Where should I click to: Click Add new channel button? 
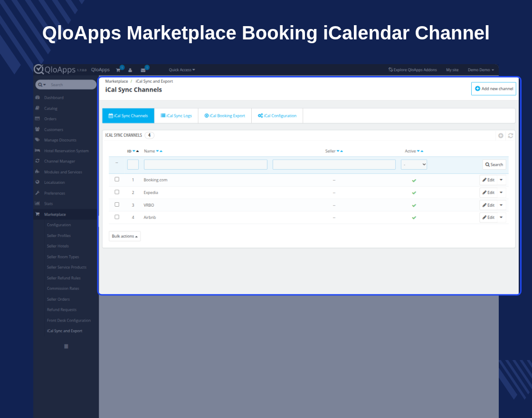point(494,88)
